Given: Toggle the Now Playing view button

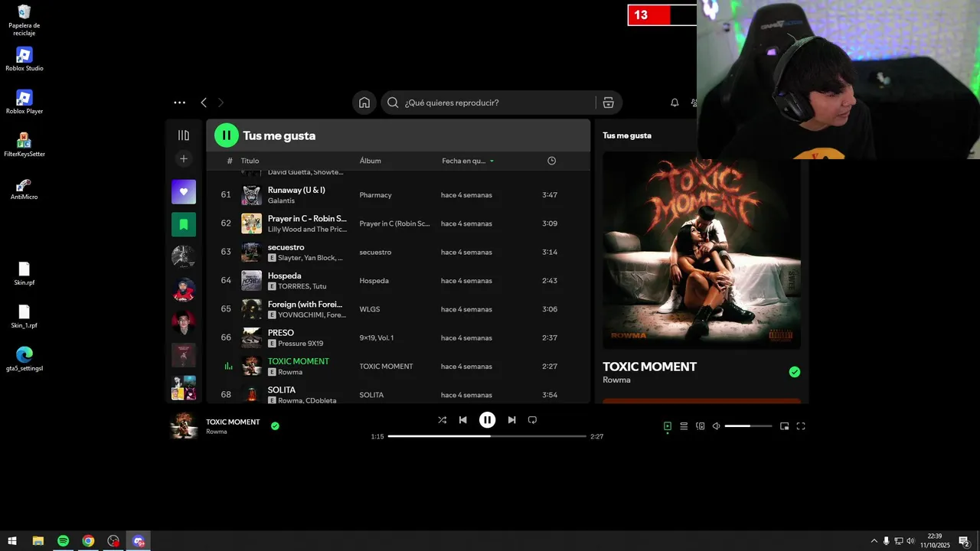Looking at the screenshot, I should tap(668, 426).
